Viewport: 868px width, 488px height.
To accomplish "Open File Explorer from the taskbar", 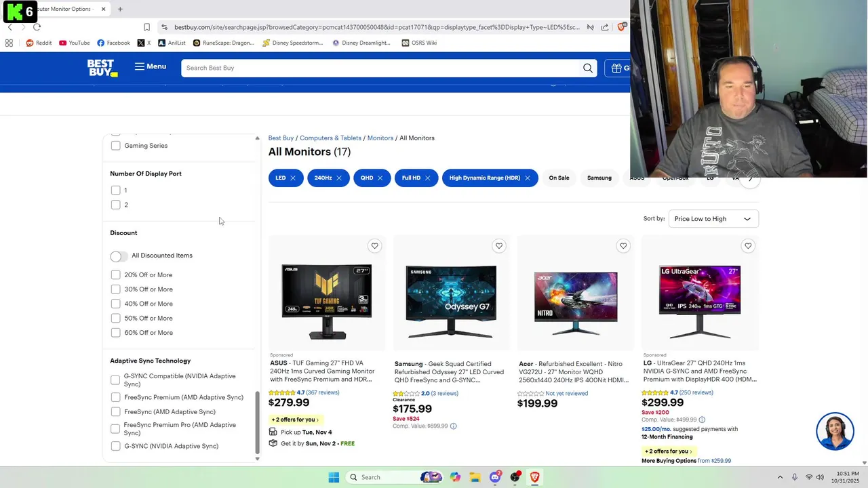I will pos(475,477).
